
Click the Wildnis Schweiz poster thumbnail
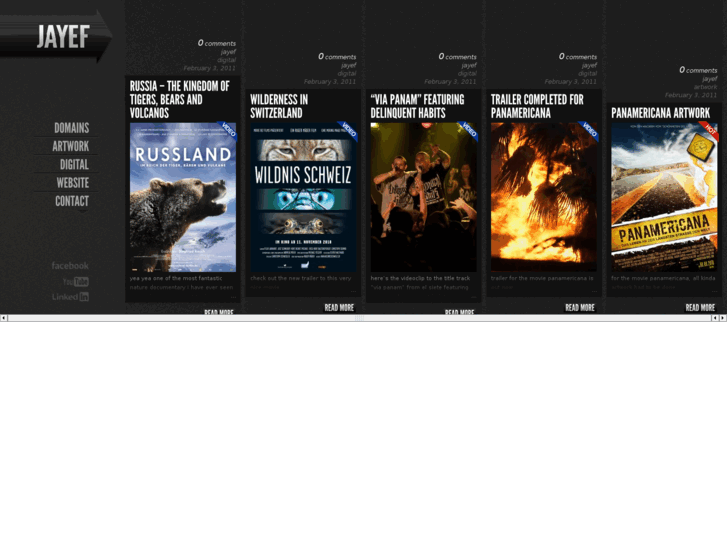(x=303, y=197)
